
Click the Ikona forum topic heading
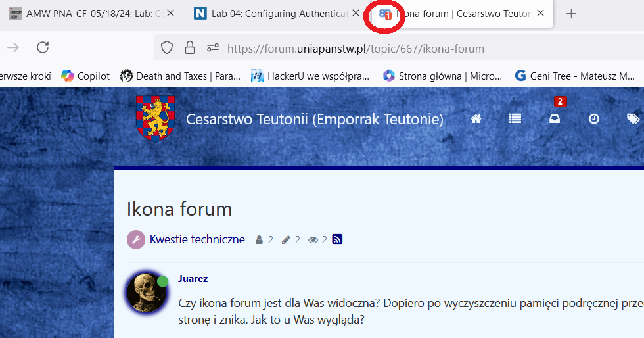click(x=179, y=209)
